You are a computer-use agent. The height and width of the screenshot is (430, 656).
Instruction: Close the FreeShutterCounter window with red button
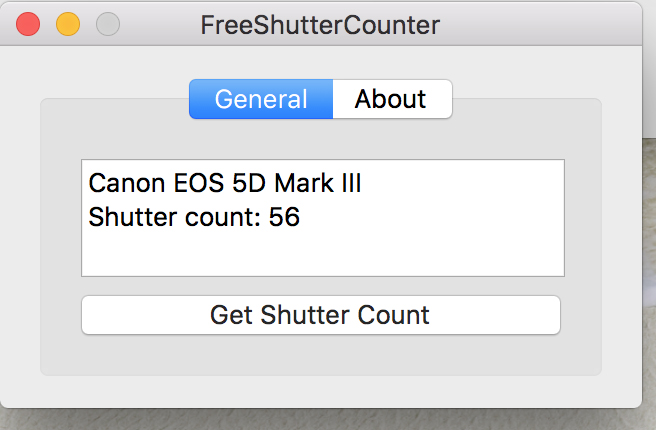tap(28, 24)
